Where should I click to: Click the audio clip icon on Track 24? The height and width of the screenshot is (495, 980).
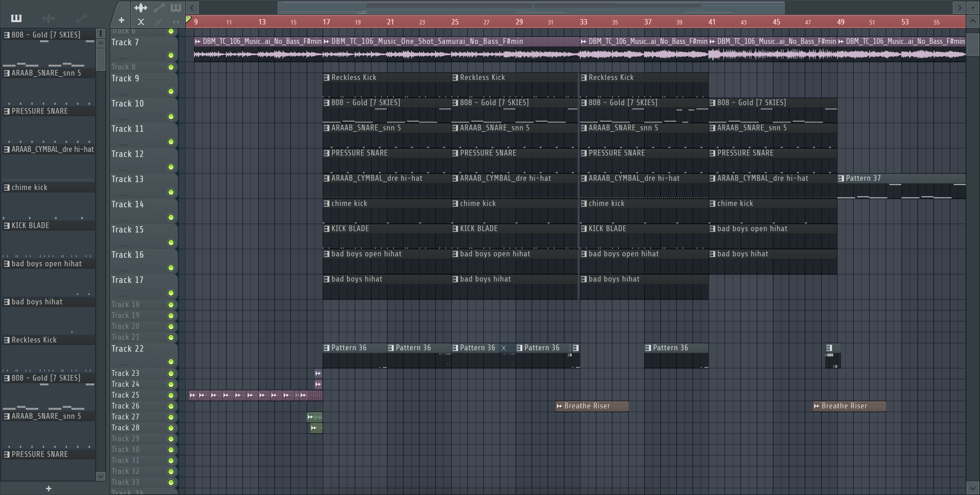318,384
